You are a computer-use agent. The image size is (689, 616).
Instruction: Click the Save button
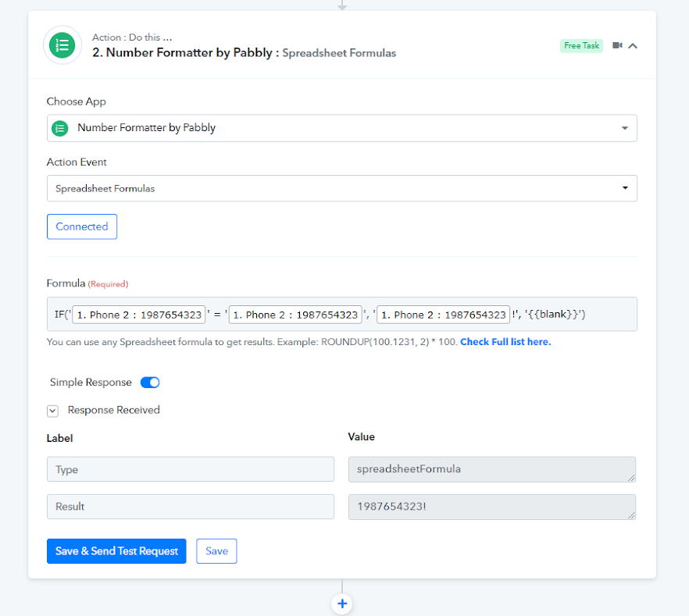(216, 551)
